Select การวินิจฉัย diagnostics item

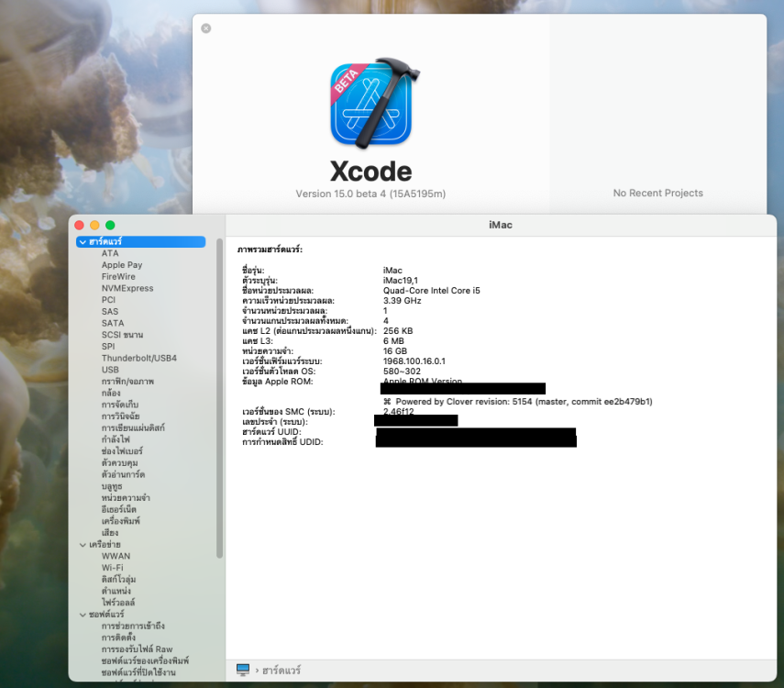[120, 416]
